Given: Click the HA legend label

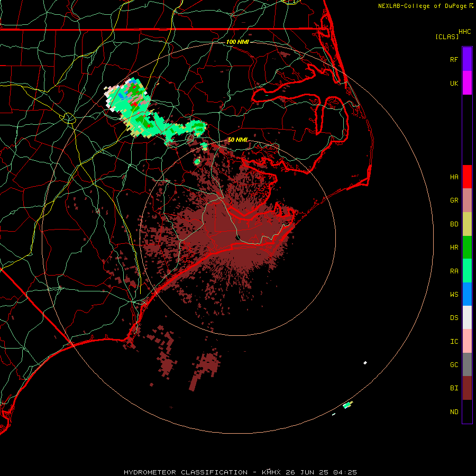Looking at the screenshot, I should click(x=454, y=177).
